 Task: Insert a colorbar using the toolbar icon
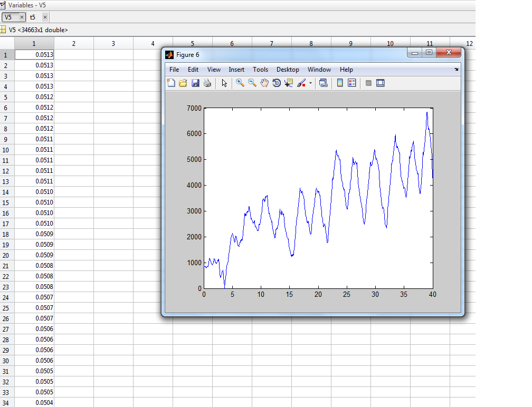[340, 83]
